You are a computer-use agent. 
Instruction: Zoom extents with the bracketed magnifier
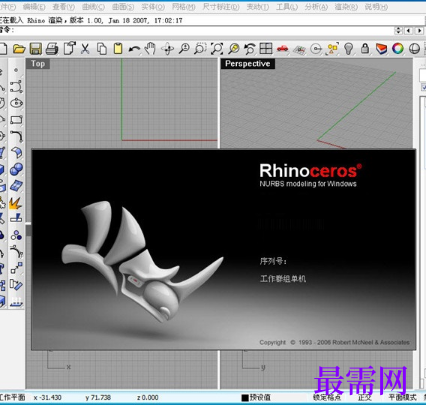click(217, 49)
